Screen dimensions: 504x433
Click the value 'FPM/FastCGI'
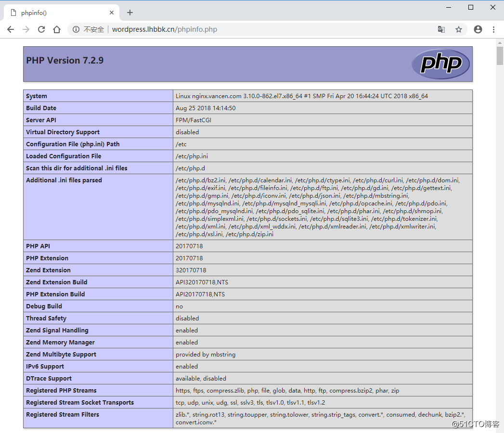(x=194, y=120)
